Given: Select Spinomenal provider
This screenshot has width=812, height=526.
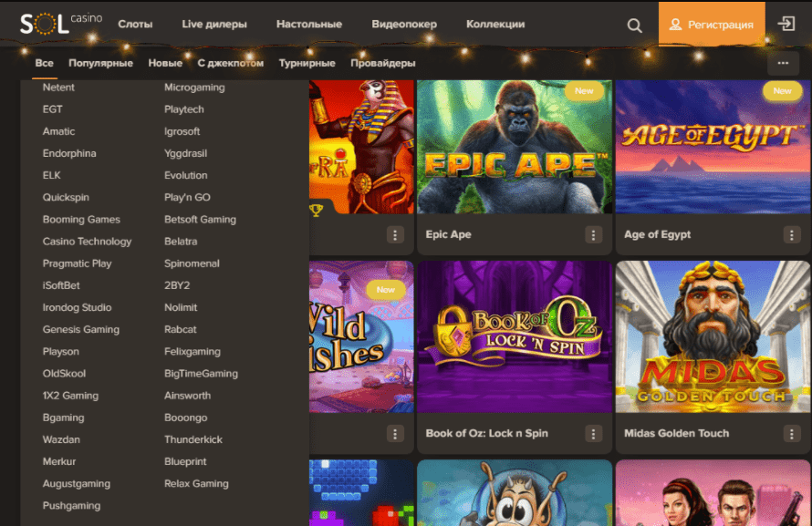Looking at the screenshot, I should pos(192,263).
